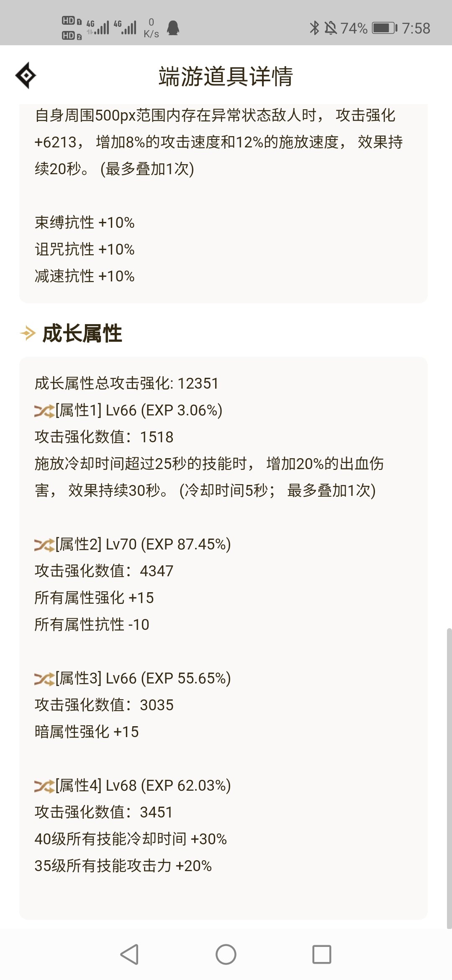Tap the Bluetooth status icon
This screenshot has height=980, width=452.
(314, 28)
